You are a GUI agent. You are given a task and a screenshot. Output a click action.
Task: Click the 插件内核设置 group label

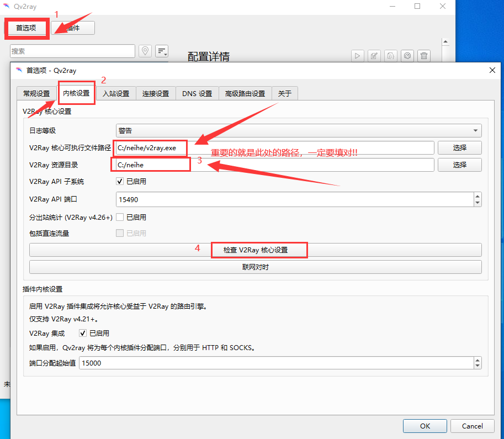point(43,289)
